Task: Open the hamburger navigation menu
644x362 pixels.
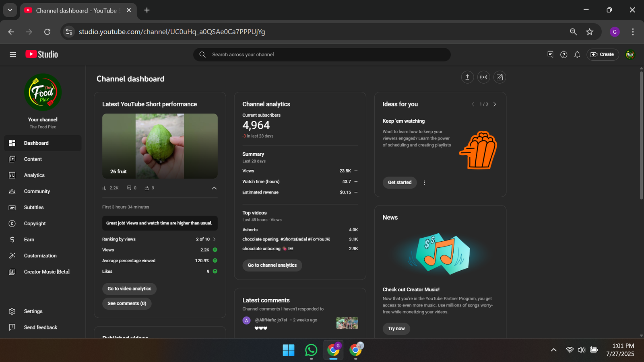Action: click(12, 54)
